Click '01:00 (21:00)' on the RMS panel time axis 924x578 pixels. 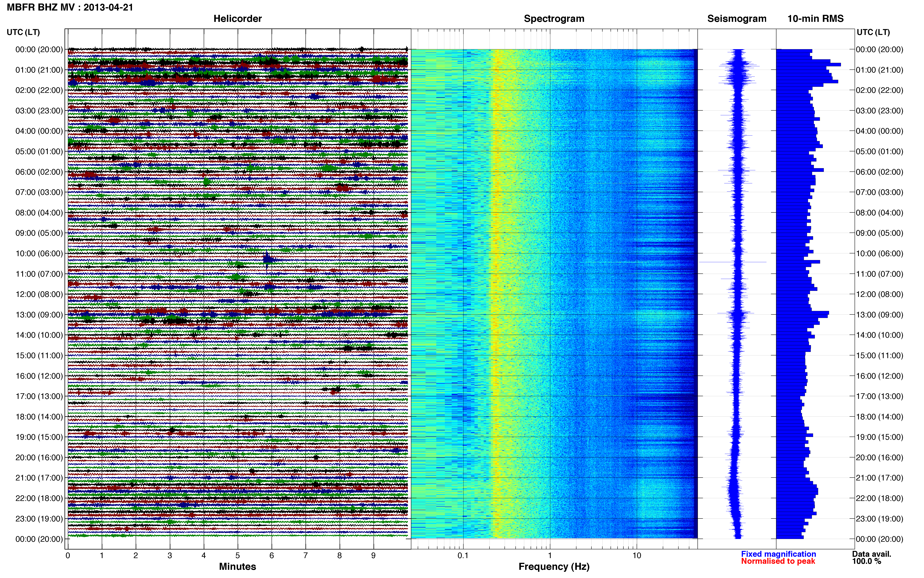(x=879, y=70)
